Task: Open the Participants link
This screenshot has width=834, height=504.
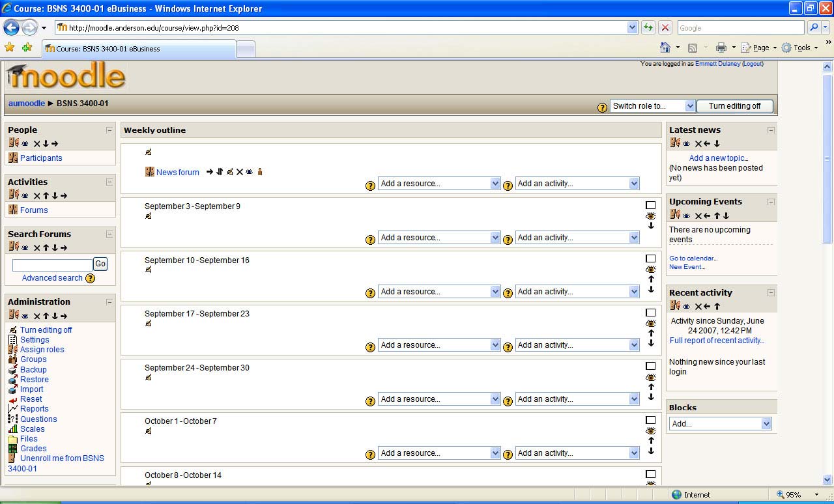Action: click(x=41, y=158)
